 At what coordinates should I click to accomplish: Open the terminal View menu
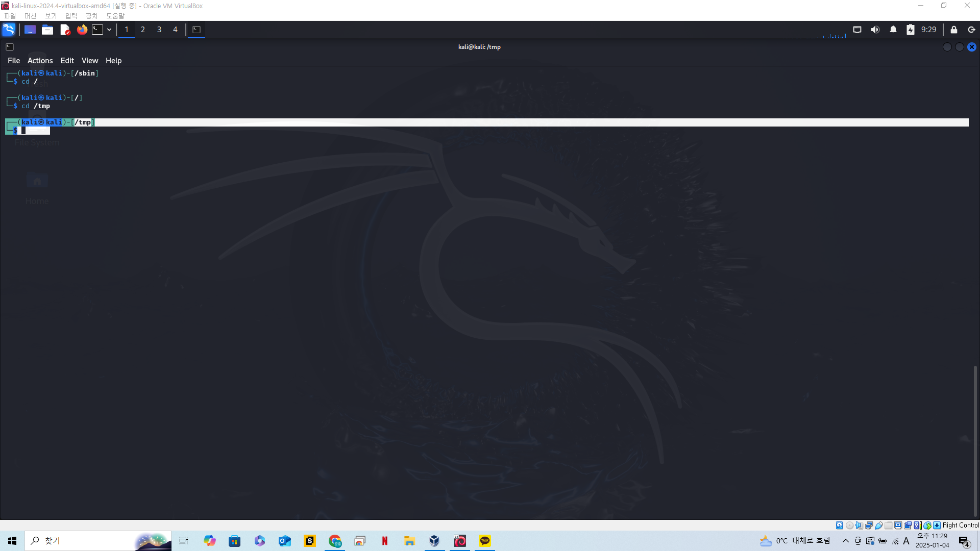pyautogui.click(x=89, y=61)
